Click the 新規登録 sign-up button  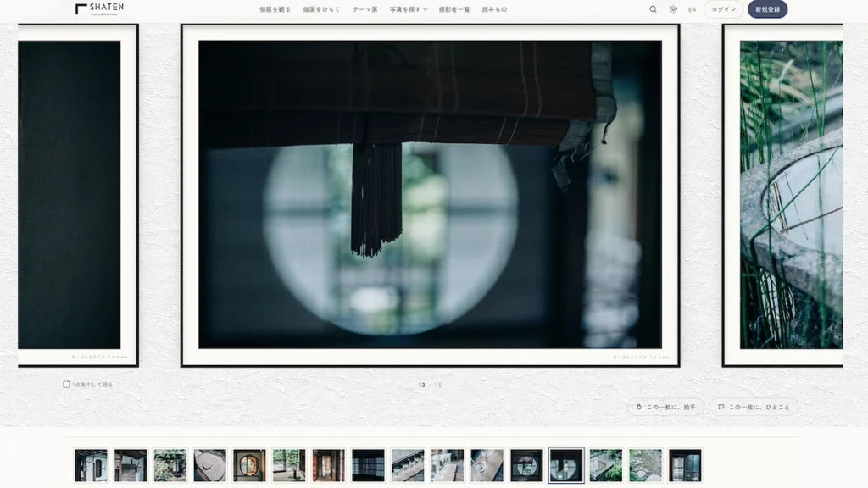pyautogui.click(x=767, y=9)
